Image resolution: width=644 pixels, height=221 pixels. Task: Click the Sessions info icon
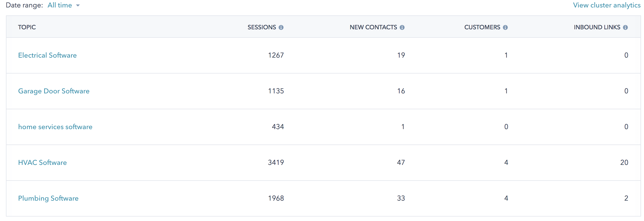click(x=281, y=28)
